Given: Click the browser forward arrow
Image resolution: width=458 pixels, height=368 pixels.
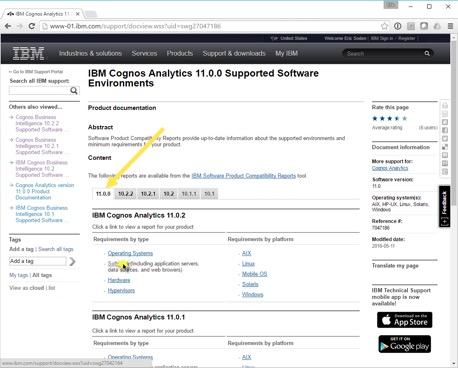Looking at the screenshot, I should [x=20, y=26].
